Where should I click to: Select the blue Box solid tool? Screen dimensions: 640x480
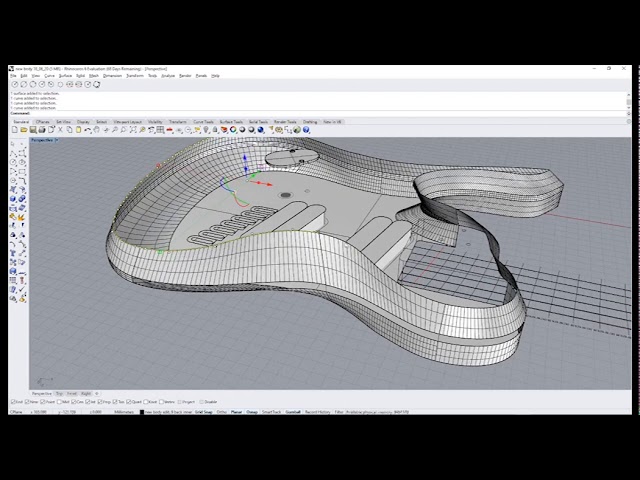click(13, 199)
